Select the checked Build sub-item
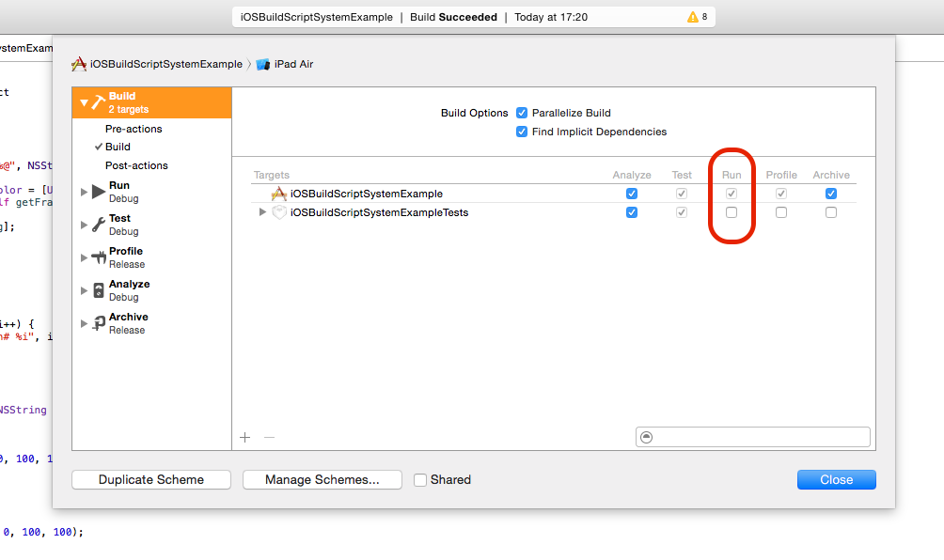This screenshot has height=560, width=944. 118,147
